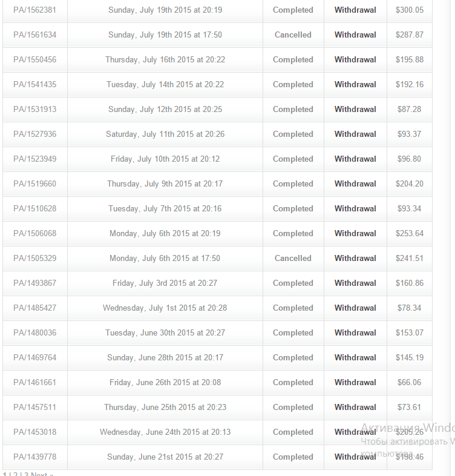Select date Sunday, June 28th 2015
Screen dimensions: 455x476
pyautogui.click(x=165, y=357)
